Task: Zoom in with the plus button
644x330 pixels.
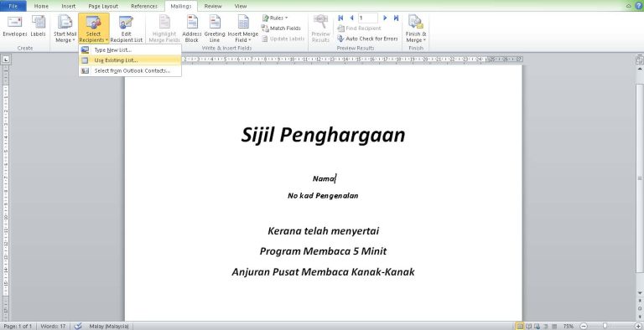Action: coord(638,327)
